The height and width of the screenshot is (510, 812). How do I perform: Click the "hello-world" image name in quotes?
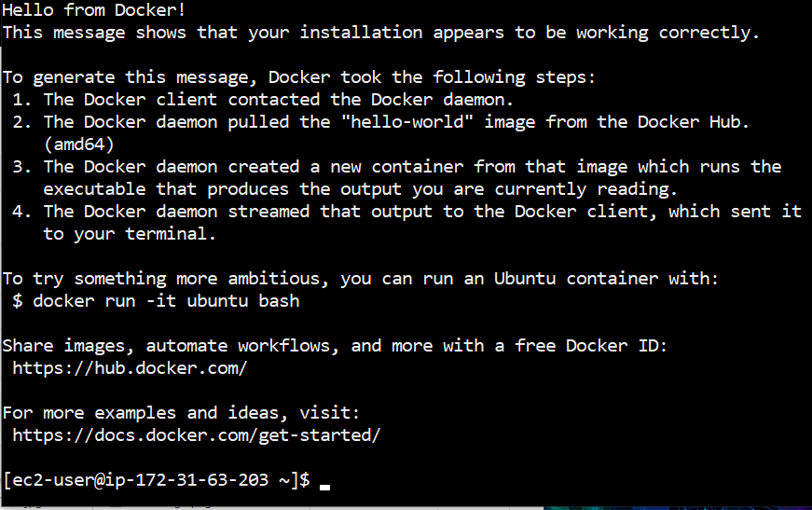tap(407, 122)
